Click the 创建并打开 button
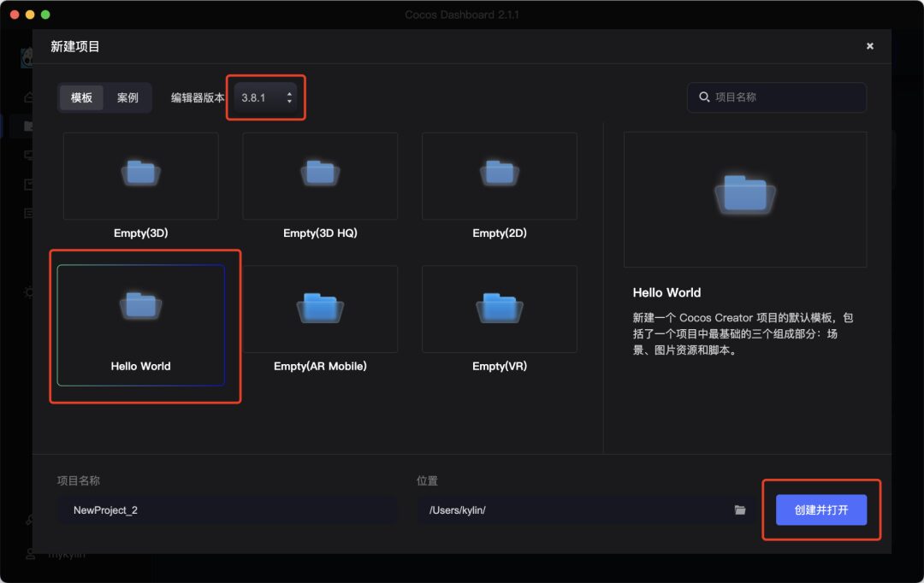This screenshot has width=924, height=583. [821, 510]
